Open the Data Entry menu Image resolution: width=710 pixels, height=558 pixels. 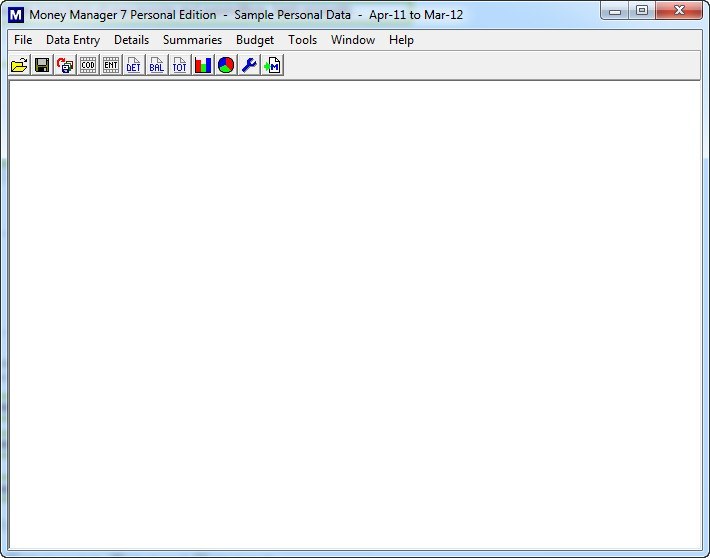point(73,40)
